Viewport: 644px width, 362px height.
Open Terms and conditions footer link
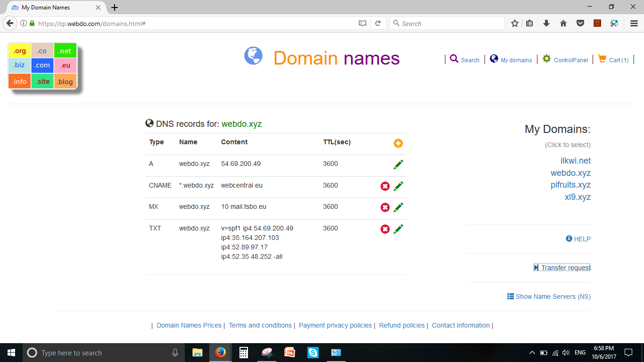260,325
